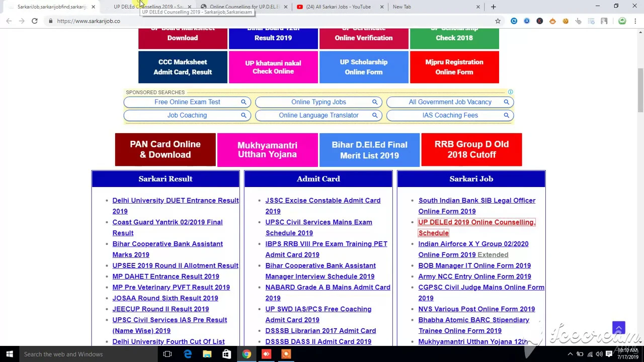This screenshot has width=644, height=362.
Task: Click search icon next to Online Typing Jobs
Action: pyautogui.click(x=375, y=102)
